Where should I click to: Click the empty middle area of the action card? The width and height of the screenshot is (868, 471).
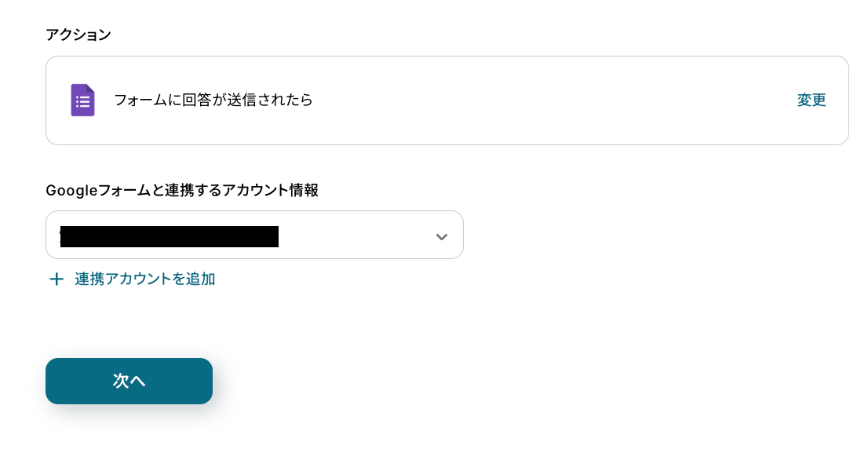point(549,100)
